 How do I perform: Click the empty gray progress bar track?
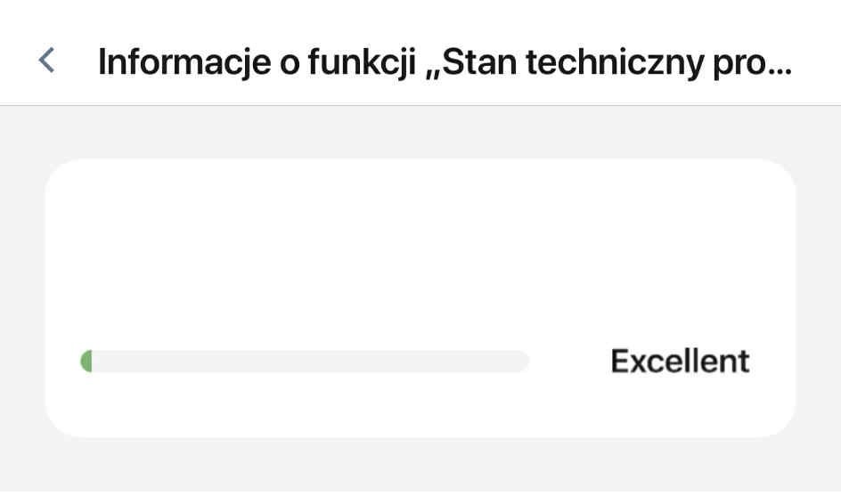point(312,361)
